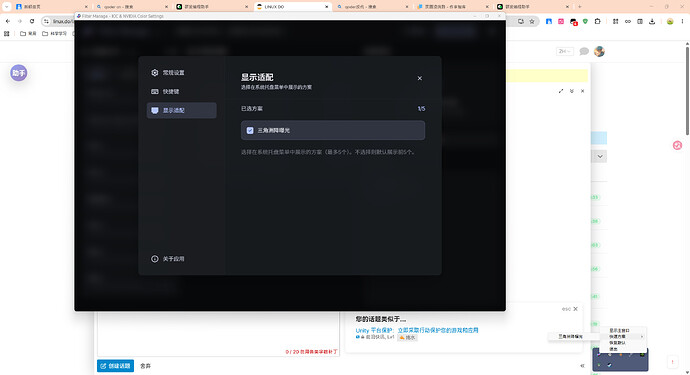Click the blue extension icon in toolbar

[x=549, y=21]
